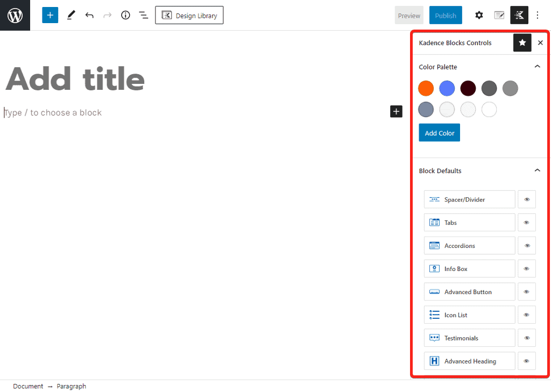The height and width of the screenshot is (392, 551).
Task: Click the Publish button
Action: pos(446,15)
